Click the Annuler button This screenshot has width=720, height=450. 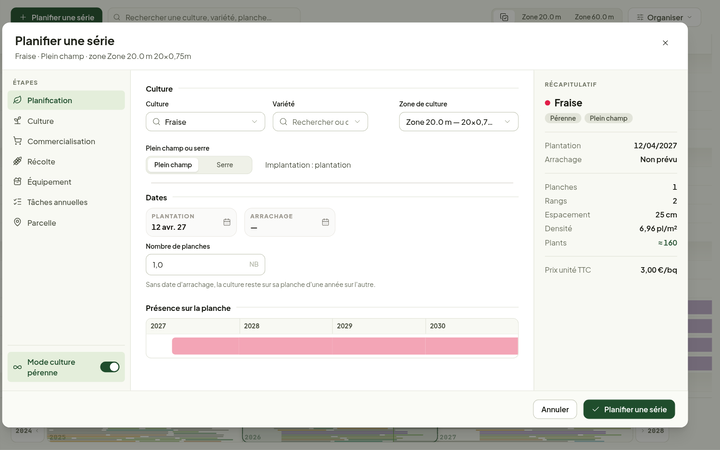click(x=555, y=409)
